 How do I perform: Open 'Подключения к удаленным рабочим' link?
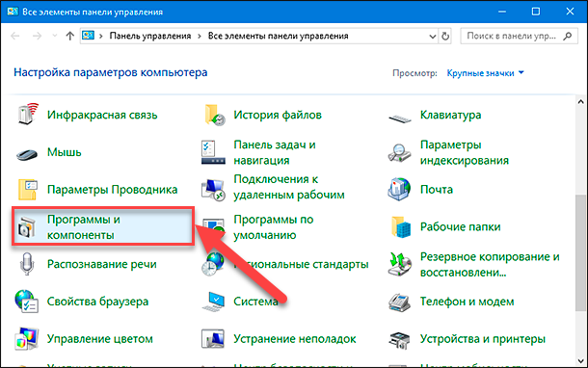click(x=289, y=187)
